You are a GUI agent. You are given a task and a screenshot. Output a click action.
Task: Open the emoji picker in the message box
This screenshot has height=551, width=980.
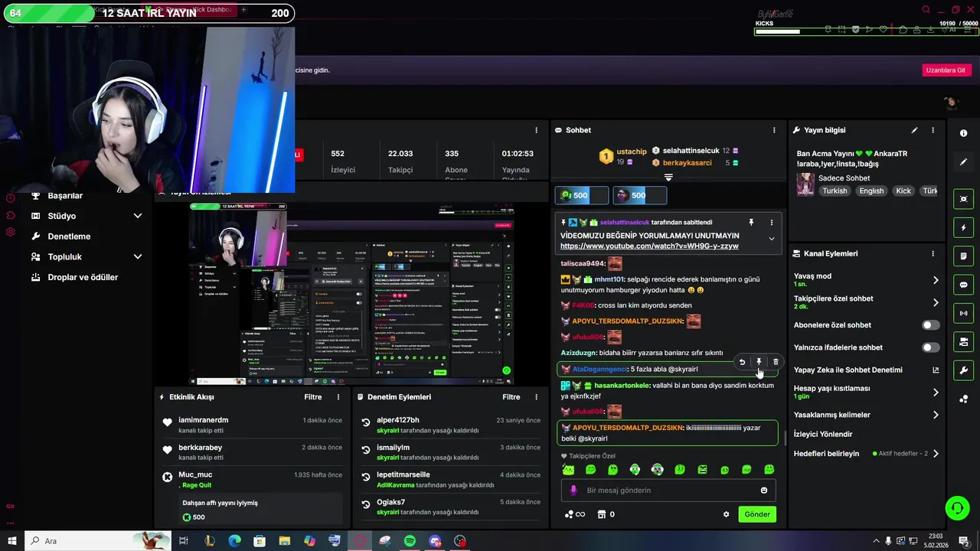(764, 491)
